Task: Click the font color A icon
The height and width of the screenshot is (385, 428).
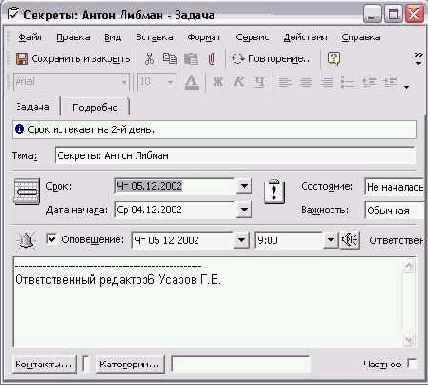Action: pos(192,82)
